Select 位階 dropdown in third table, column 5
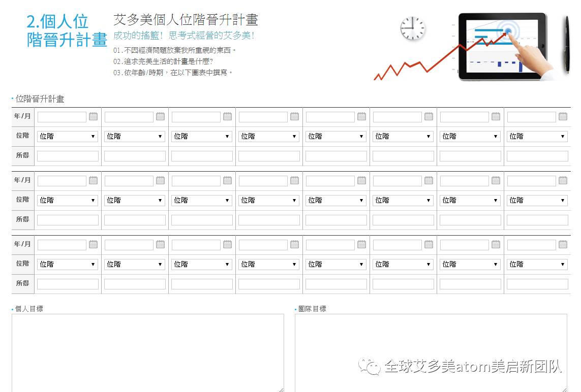The height and width of the screenshot is (392, 581). 336,264
